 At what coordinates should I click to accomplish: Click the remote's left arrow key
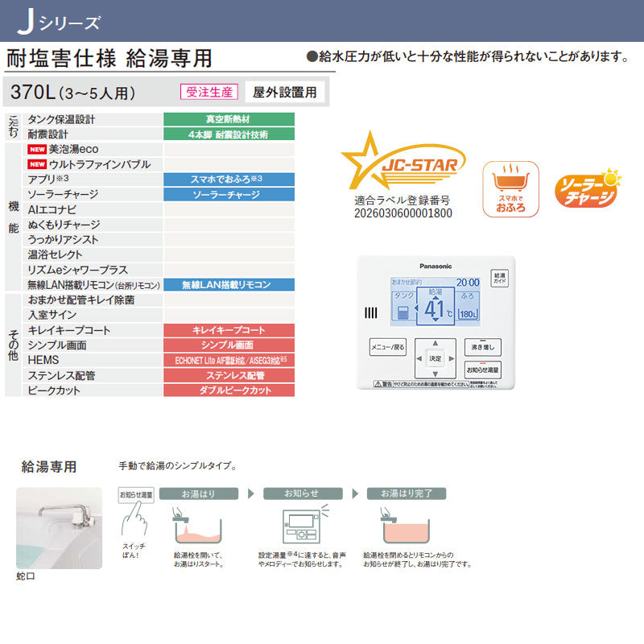coord(419,358)
